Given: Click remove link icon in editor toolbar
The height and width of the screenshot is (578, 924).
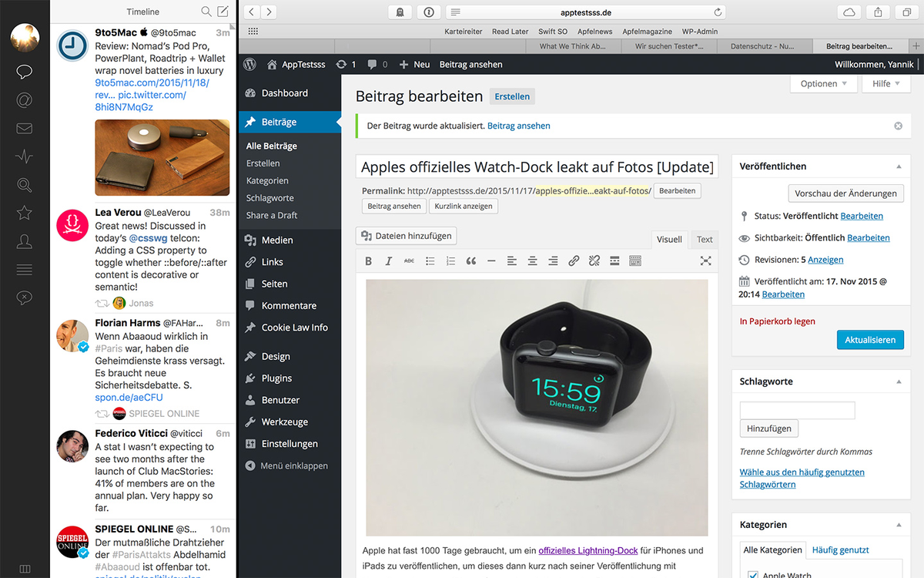Looking at the screenshot, I should pos(594,261).
